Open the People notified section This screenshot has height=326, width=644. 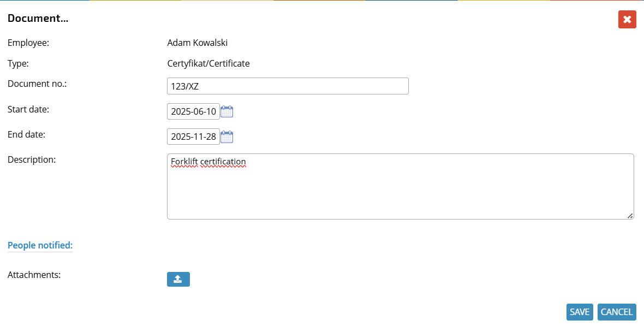(x=40, y=245)
